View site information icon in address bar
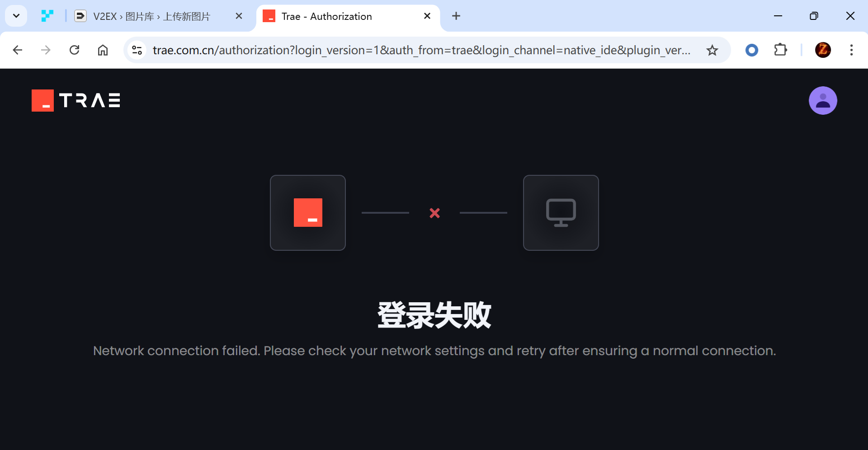The height and width of the screenshot is (450, 868). pyautogui.click(x=137, y=50)
